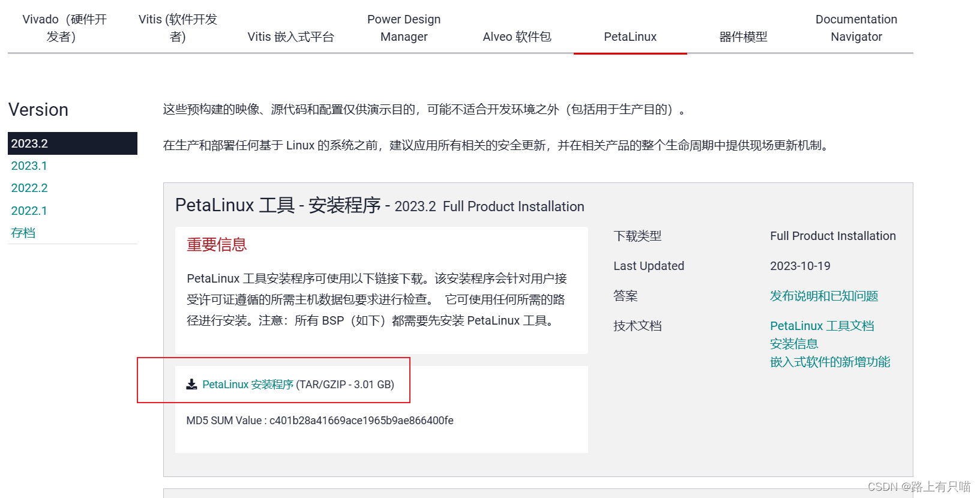This screenshot has height=498, width=980.
Task: Click the Full Product Installation value under 下载类型
Action: [x=833, y=236]
